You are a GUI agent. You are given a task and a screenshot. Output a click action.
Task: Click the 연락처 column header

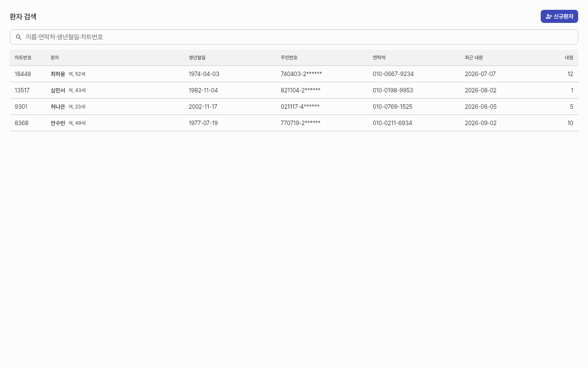pos(379,58)
